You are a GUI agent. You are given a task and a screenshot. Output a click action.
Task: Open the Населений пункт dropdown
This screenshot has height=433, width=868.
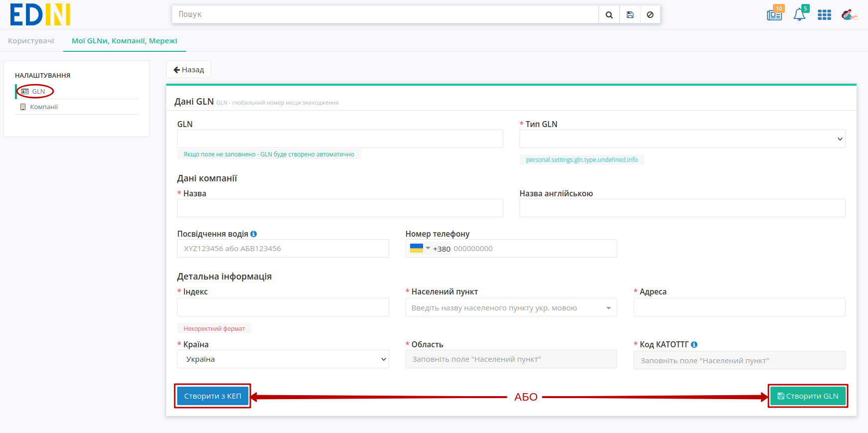511,307
